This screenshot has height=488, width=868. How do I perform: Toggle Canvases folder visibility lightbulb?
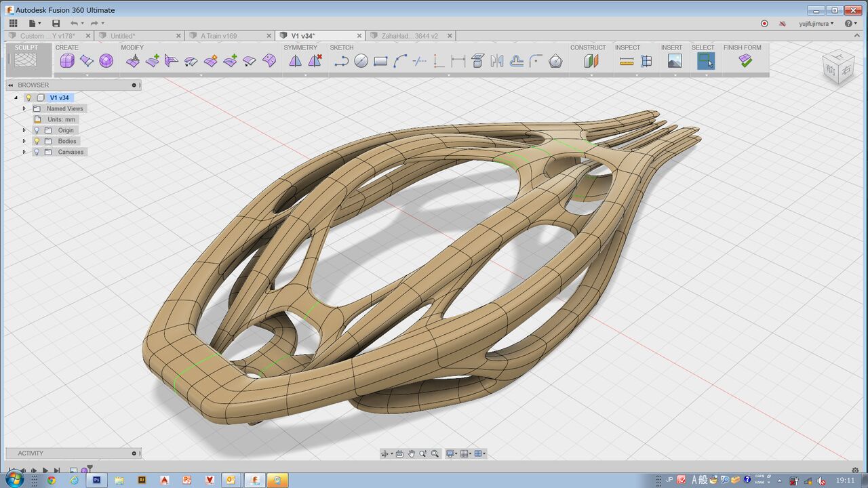[37, 152]
